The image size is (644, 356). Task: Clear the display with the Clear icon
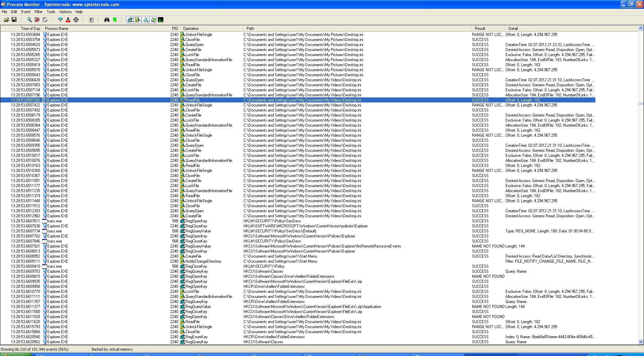point(45,20)
